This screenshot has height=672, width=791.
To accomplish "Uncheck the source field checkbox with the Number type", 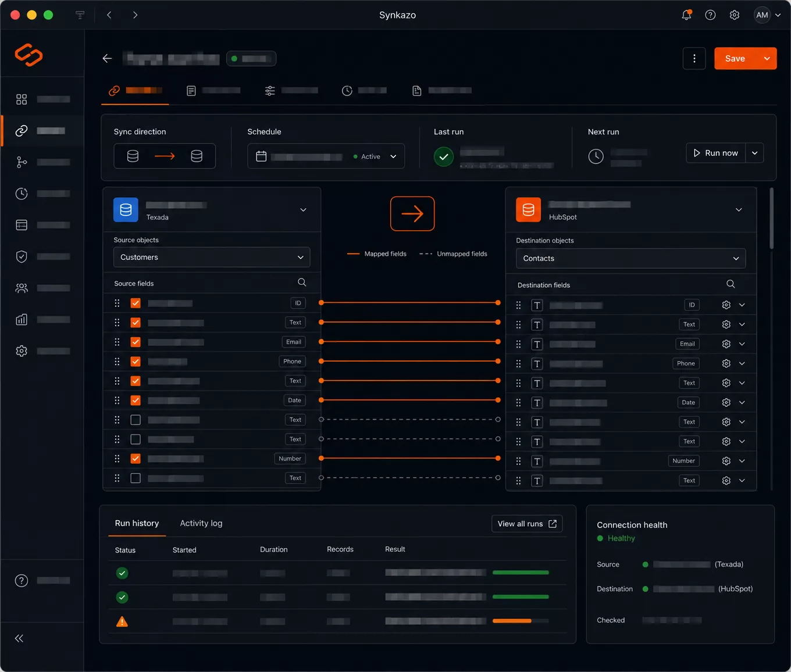I will point(136,459).
